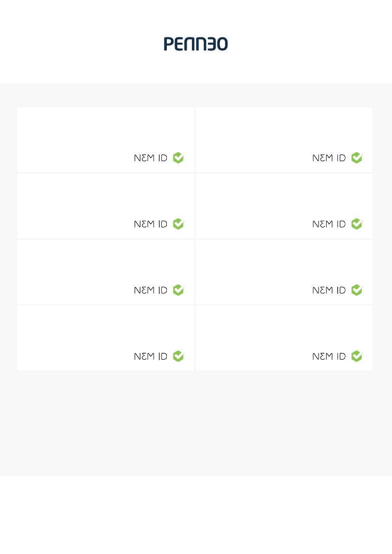This screenshot has height=554, width=392.
Task: Select the green checkmark in the bottom-row right card
Action: [x=357, y=356]
